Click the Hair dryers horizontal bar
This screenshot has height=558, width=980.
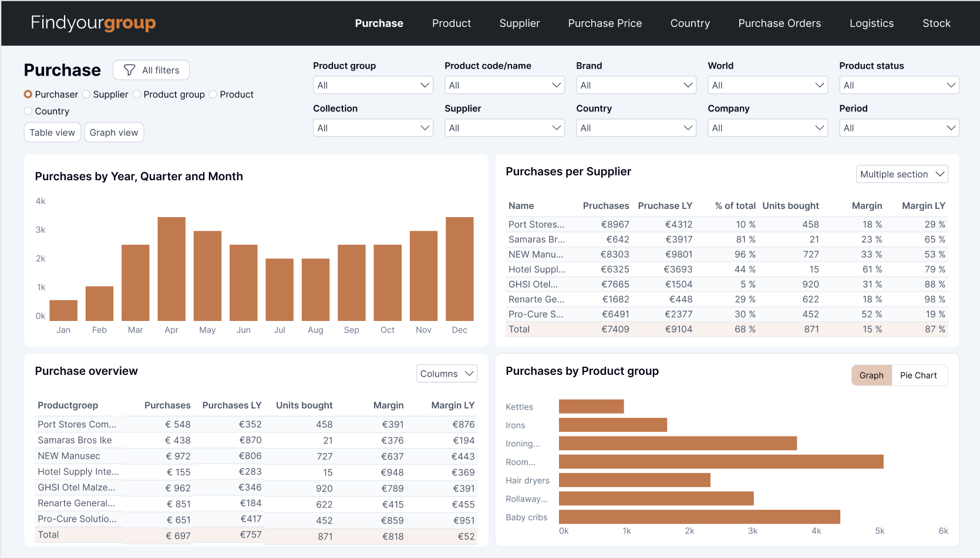tap(635, 480)
